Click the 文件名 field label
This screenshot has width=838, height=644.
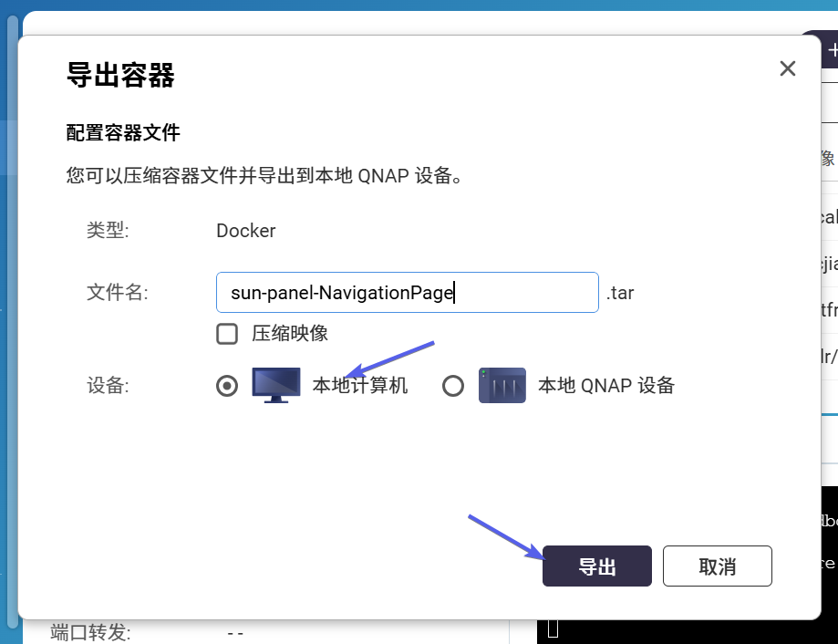pyautogui.click(x=118, y=292)
